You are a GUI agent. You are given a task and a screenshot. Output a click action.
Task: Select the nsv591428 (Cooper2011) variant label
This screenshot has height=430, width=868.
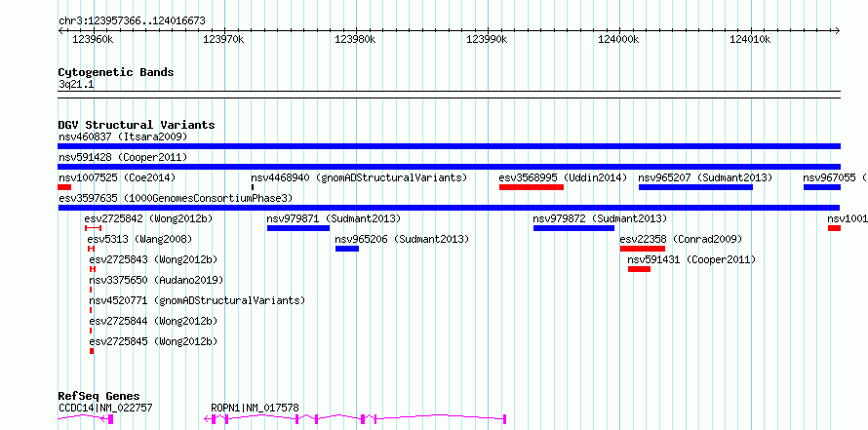point(123,157)
